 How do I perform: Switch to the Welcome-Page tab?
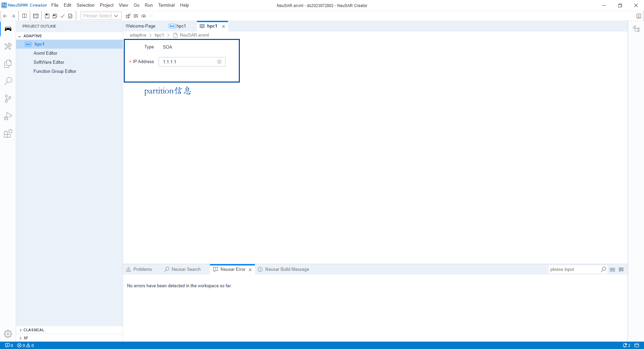pyautogui.click(x=140, y=26)
